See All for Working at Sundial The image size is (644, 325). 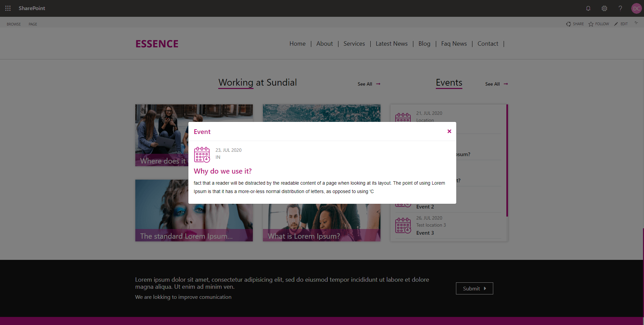[x=369, y=84]
